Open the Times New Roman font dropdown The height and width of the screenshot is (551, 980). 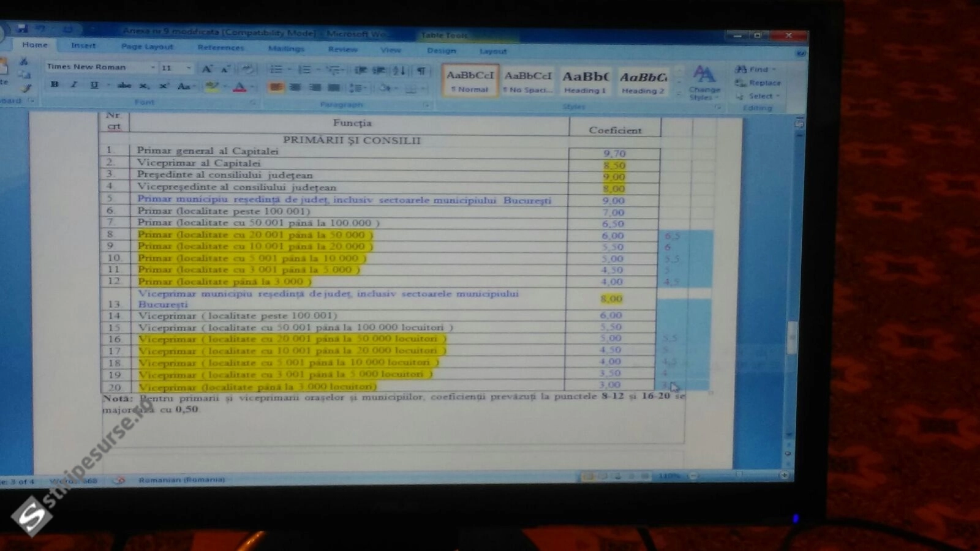click(x=153, y=67)
